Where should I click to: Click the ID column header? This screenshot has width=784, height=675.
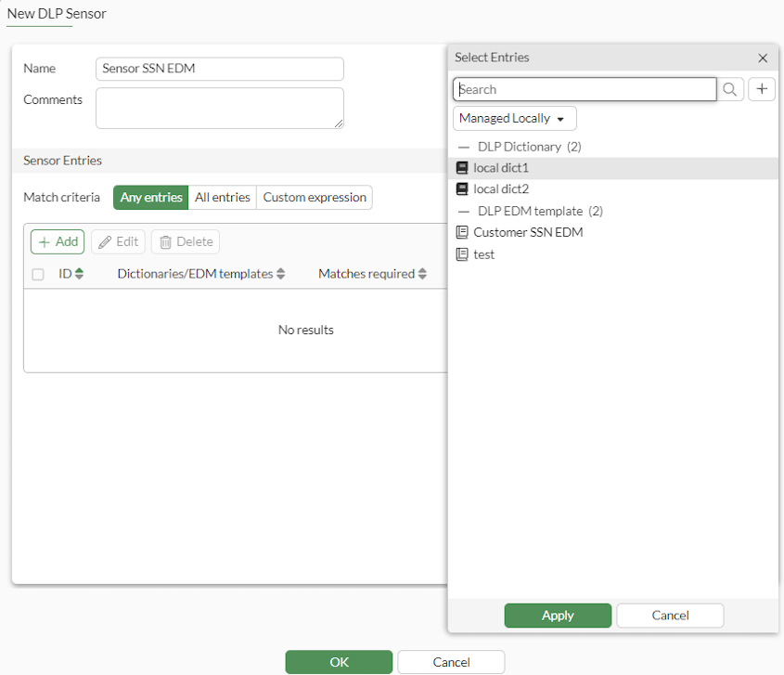click(65, 274)
